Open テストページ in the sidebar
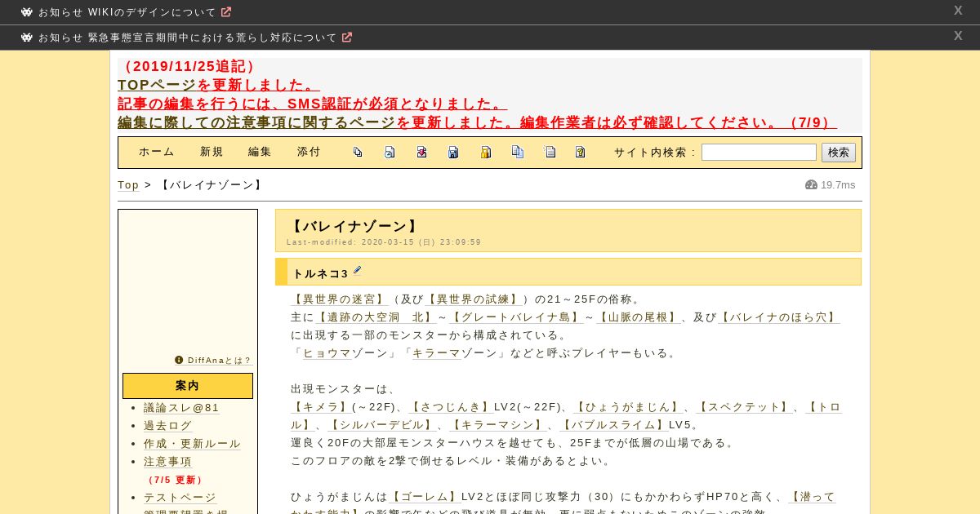The height and width of the screenshot is (514, 980). [180, 498]
